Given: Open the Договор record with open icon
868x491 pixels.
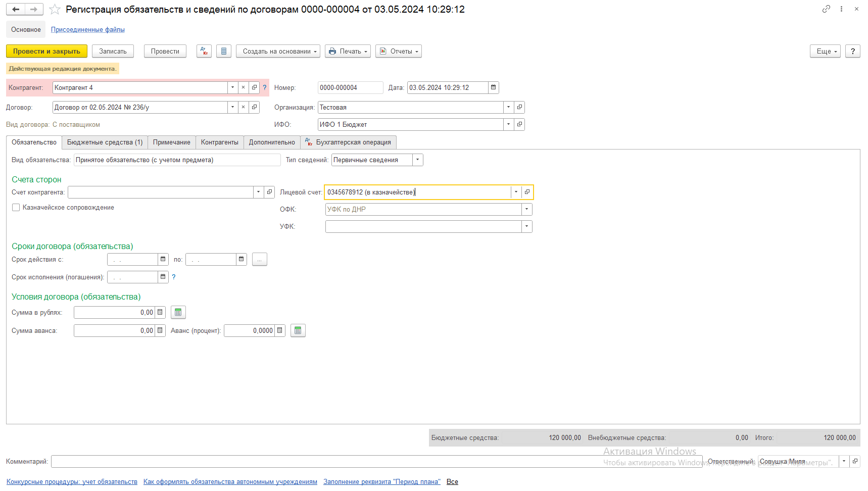Looking at the screenshot, I should [x=254, y=107].
